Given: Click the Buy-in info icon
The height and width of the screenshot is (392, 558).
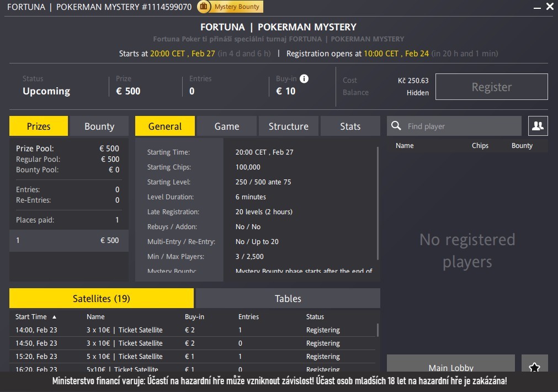Looking at the screenshot, I should pyautogui.click(x=304, y=79).
